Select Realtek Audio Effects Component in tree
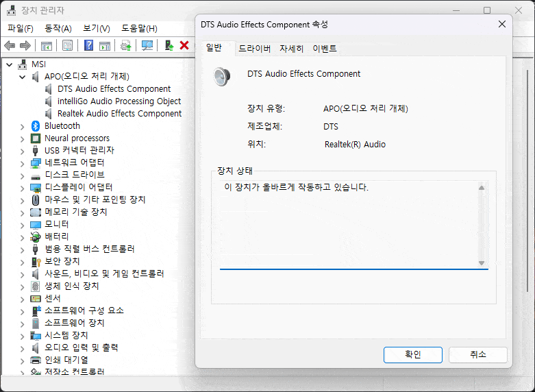Viewport: 535px width, 392px height. [x=119, y=114]
